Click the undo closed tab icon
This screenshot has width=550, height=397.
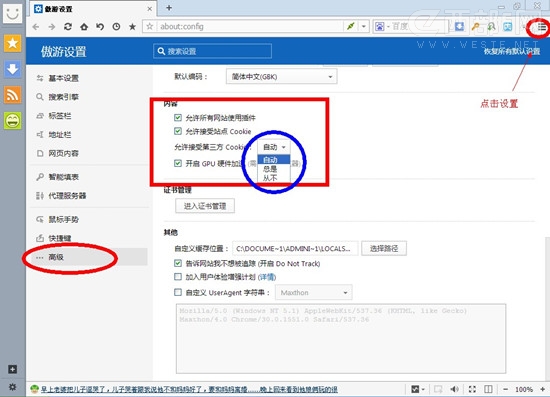[x=100, y=27]
